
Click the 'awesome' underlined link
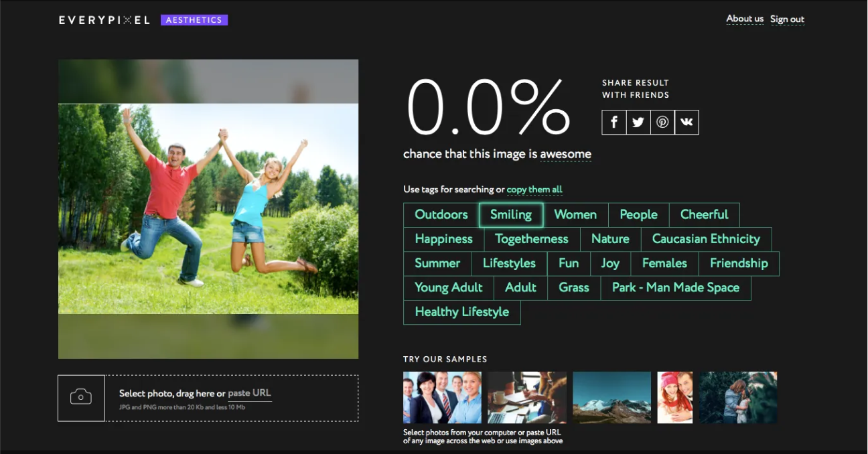[566, 154]
